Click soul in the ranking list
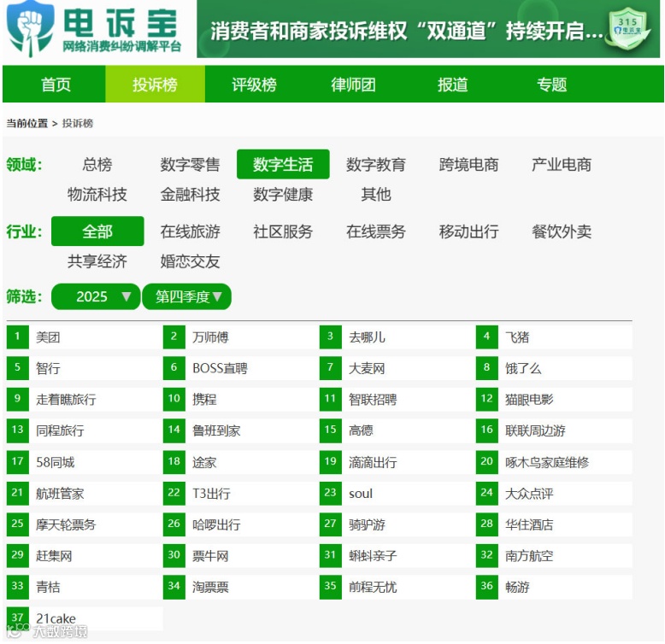Screen dimensions: 665x644 361,494
